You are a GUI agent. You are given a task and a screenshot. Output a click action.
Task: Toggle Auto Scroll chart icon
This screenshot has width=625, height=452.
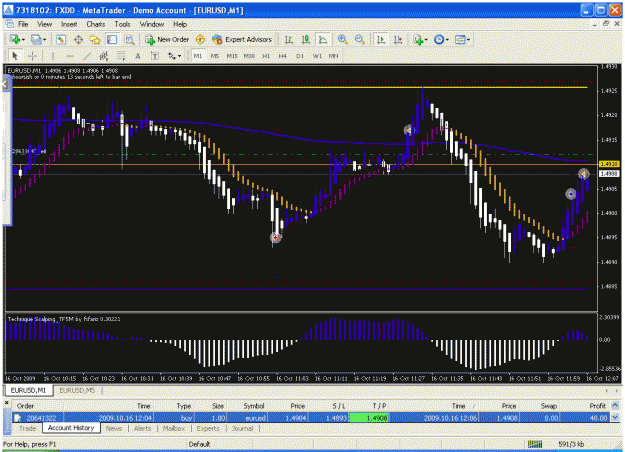pyautogui.click(x=381, y=39)
